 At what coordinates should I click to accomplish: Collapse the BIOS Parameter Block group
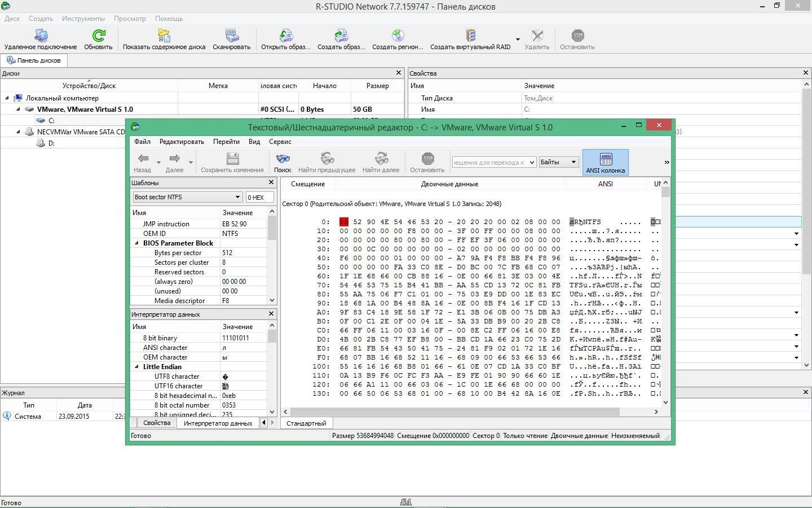coord(136,243)
